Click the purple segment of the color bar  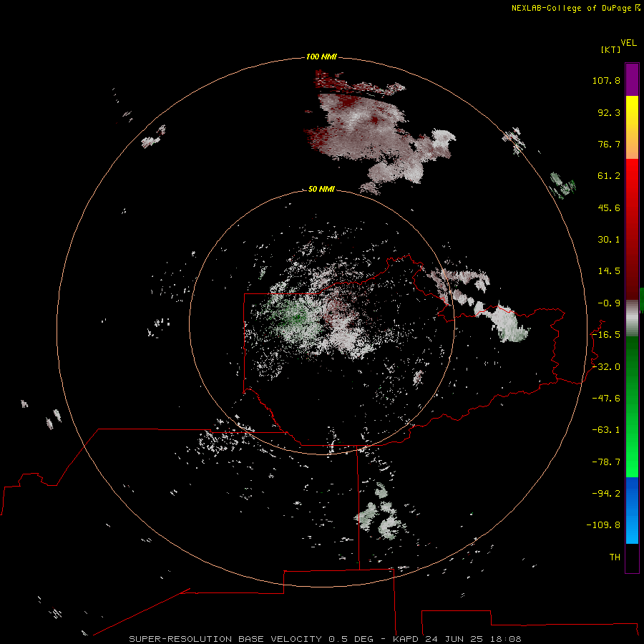pyautogui.click(x=632, y=79)
